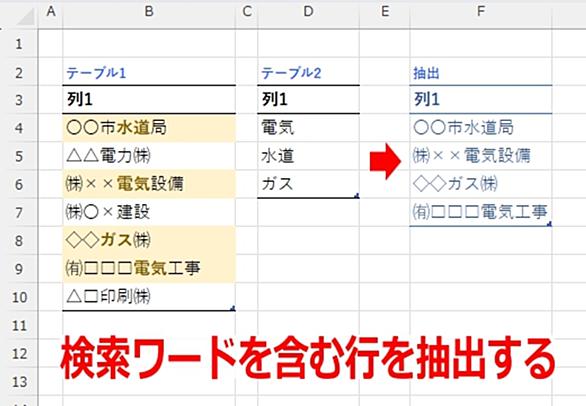Screen dimensions: 586x406
Task: Select extracted cell ◇◇ガス㈱ in column F
Action: [481, 184]
